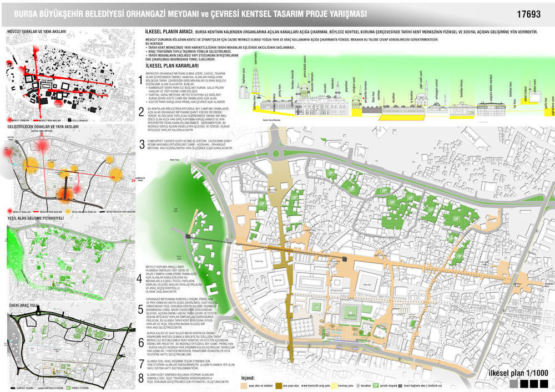
Task: Click the entry number "17693"
Action: coord(528,14)
